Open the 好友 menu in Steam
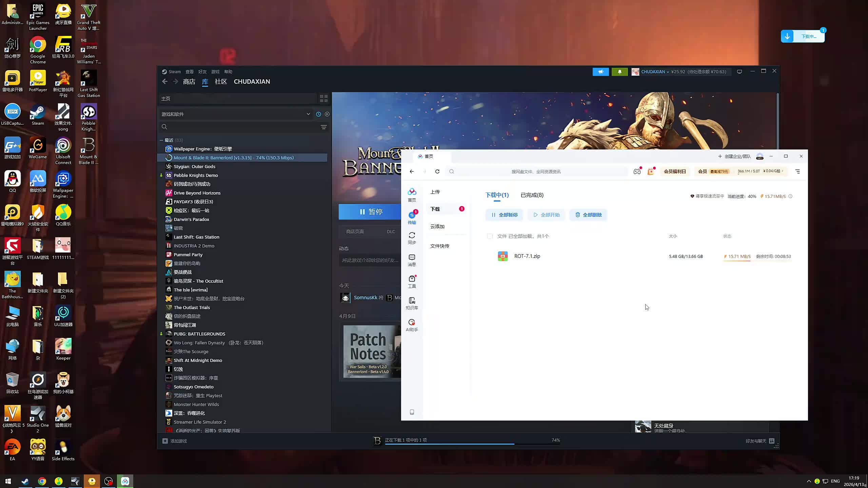 point(202,72)
